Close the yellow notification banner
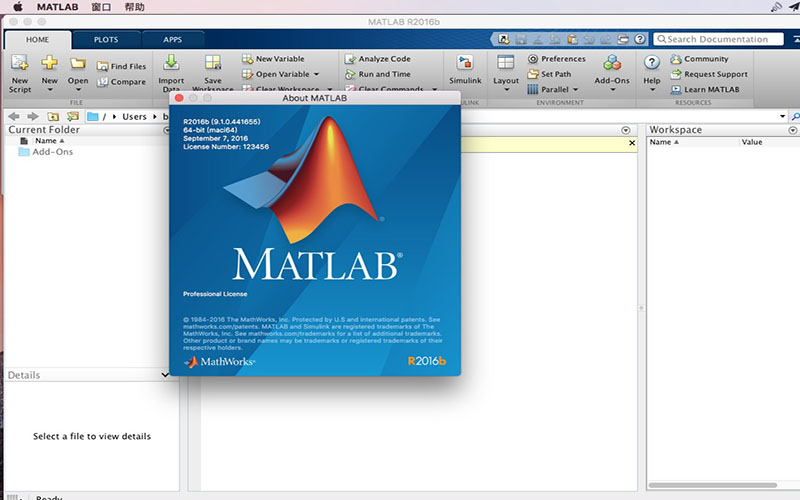Image resolution: width=800 pixels, height=500 pixels. click(632, 143)
